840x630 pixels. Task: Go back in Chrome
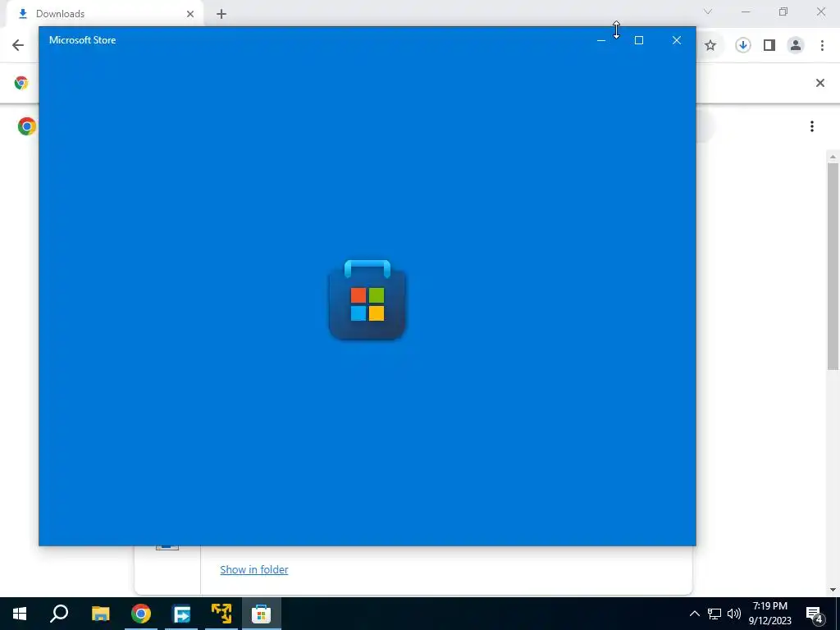(x=18, y=45)
